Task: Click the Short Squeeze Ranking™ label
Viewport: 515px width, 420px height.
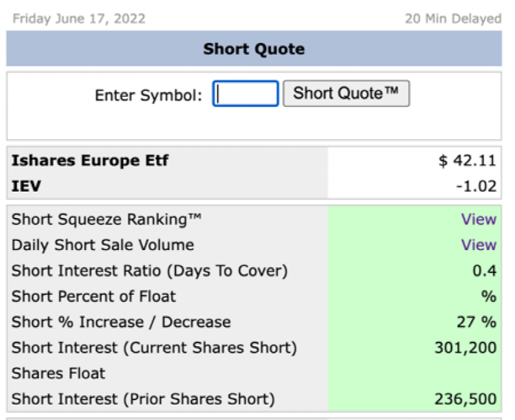Action: (x=106, y=219)
